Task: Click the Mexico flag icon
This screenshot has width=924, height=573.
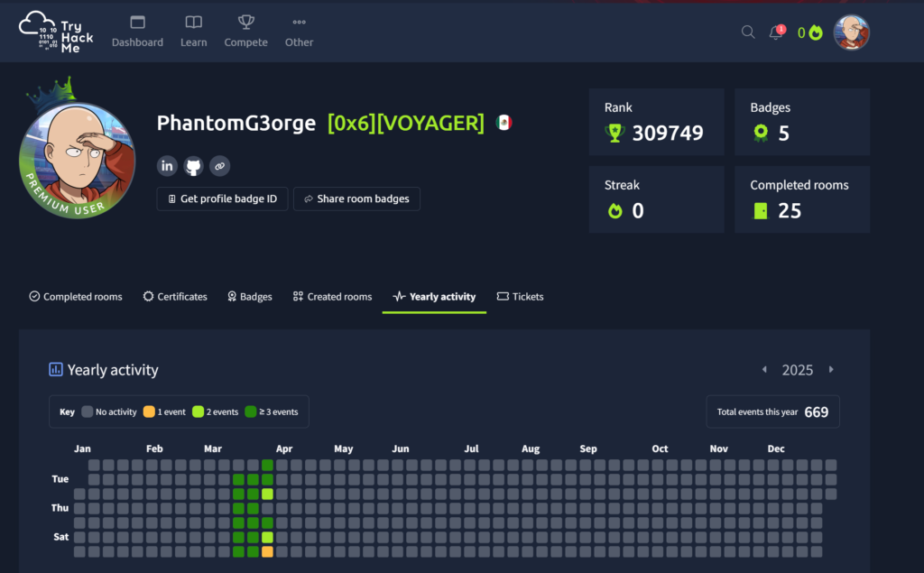Action: pos(504,123)
